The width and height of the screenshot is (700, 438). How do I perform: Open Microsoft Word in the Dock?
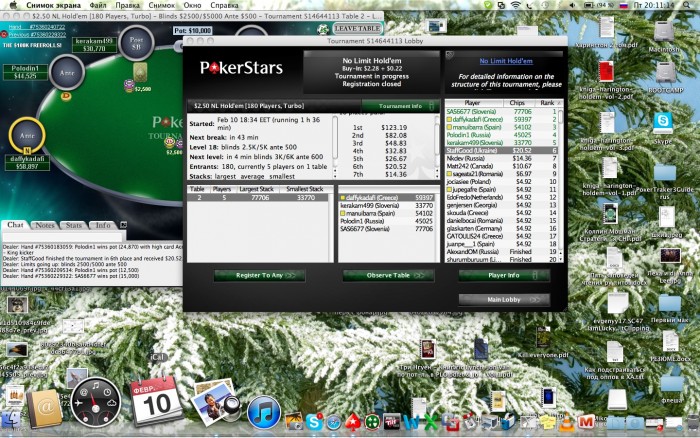tap(411, 422)
